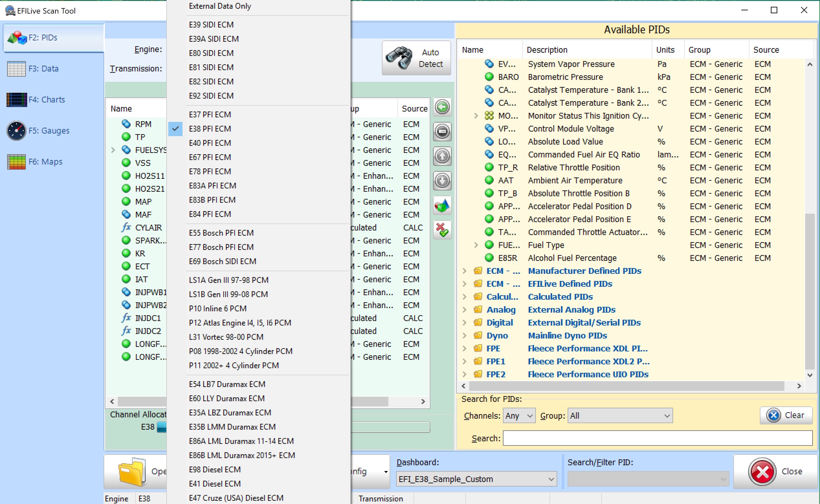Click the red X green check validate icon

tap(442, 230)
